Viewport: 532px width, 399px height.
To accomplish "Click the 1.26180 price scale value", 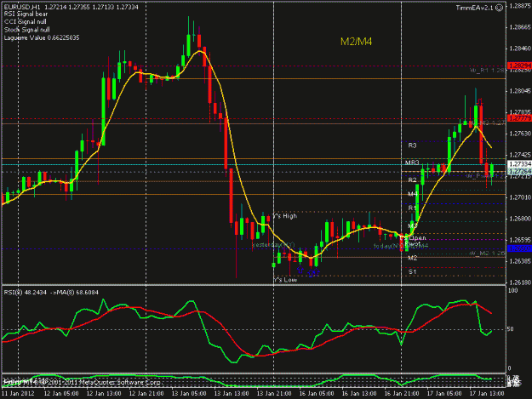I will pos(520,282).
